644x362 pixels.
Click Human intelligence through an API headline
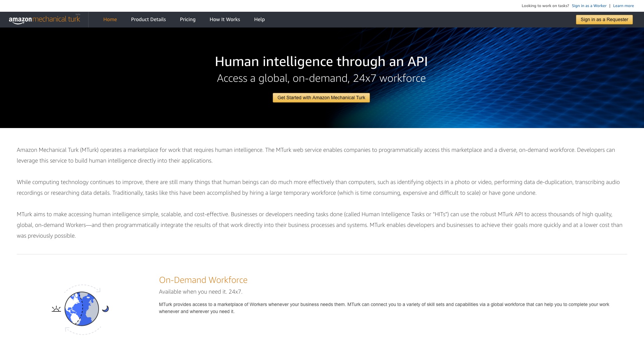[321, 61]
